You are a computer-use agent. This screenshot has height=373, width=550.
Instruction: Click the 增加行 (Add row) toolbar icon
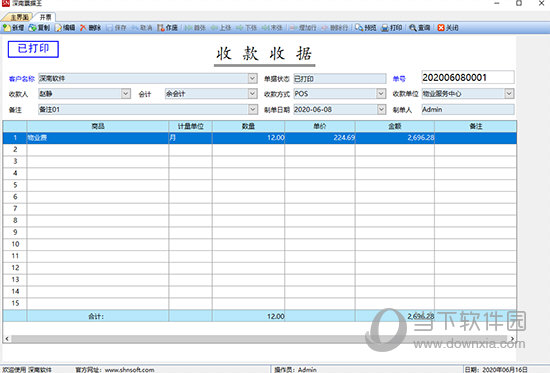point(303,27)
